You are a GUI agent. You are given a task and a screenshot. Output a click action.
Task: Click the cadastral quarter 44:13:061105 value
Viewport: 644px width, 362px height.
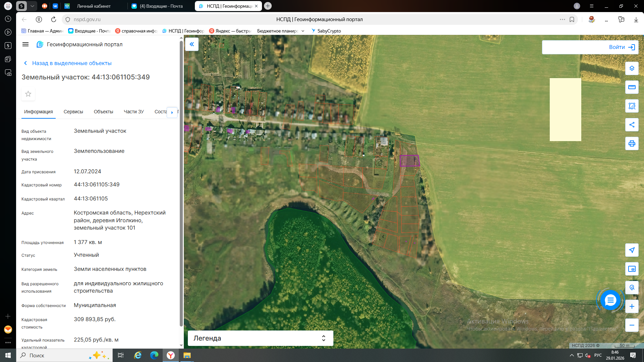coord(91,199)
